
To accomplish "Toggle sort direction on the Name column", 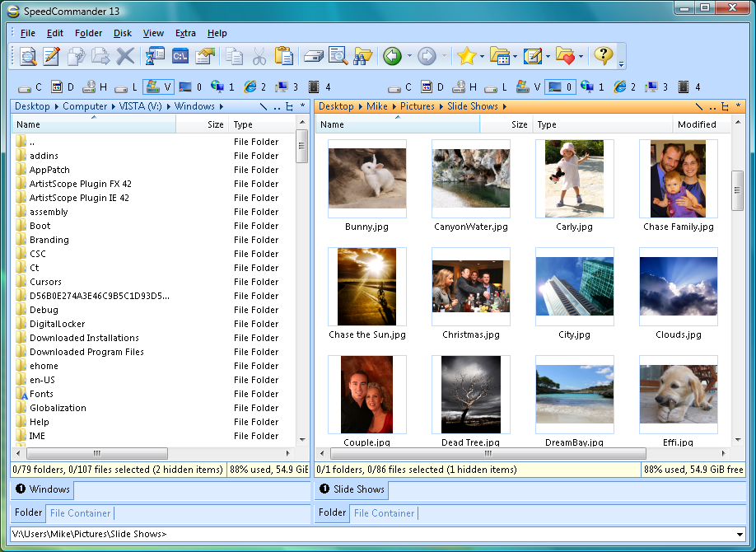I will pyautogui.click(x=49, y=124).
